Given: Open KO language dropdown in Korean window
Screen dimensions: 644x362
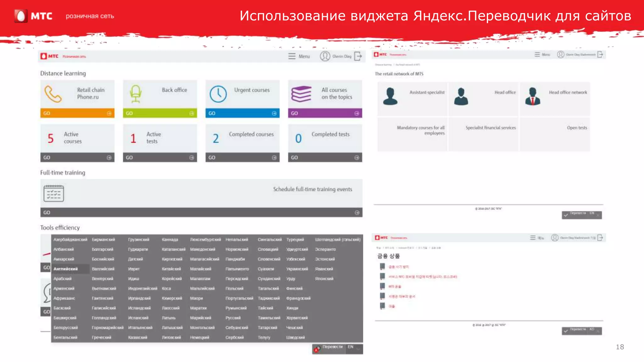Looking at the screenshot, I should [595, 331].
